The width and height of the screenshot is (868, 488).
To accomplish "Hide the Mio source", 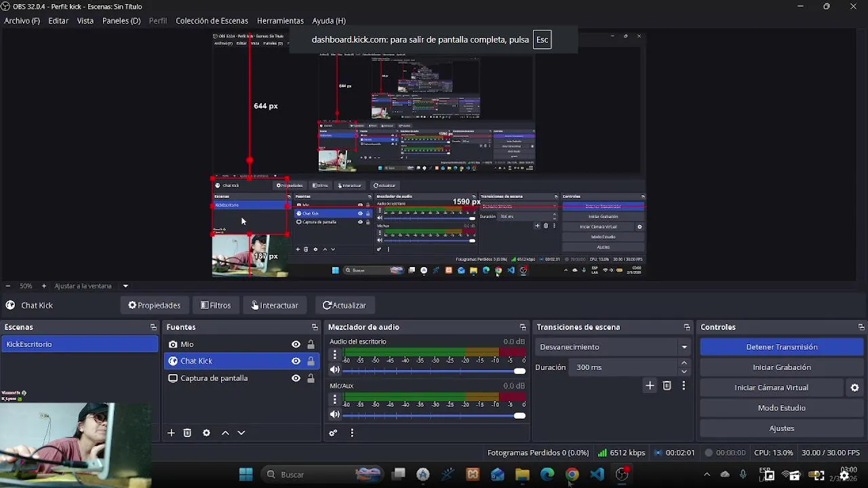I will [x=296, y=344].
